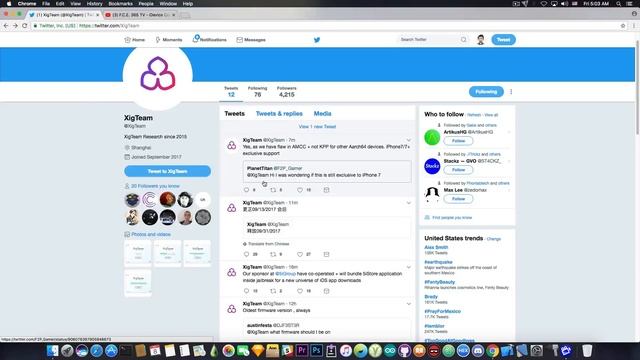The image size is (640, 360).
Task: Toggle the Following button for XigTeam
Action: point(486,92)
